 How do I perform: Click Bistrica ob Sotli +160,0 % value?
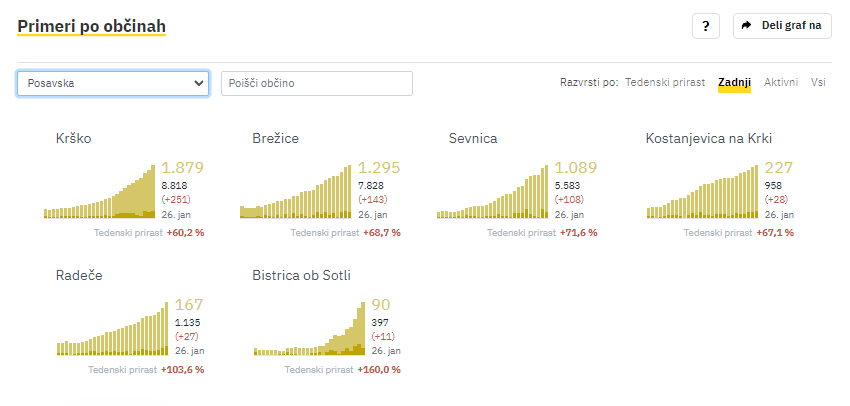379,370
